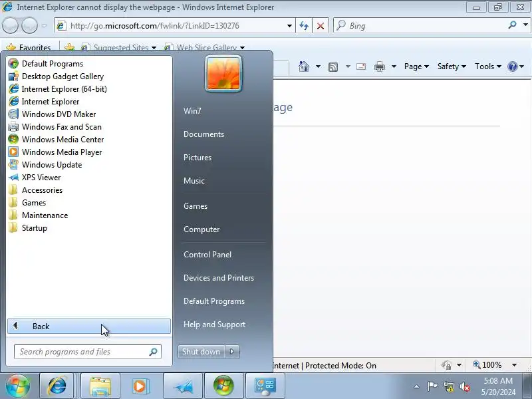Click the Start orb button
Image resolution: width=532 pixels, height=399 pixels.
coord(18,386)
